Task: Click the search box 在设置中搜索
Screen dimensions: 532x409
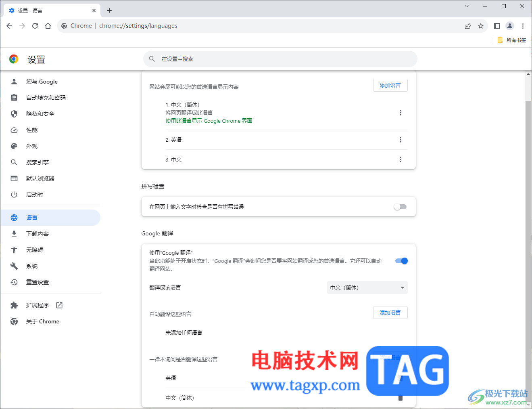Action: point(280,59)
